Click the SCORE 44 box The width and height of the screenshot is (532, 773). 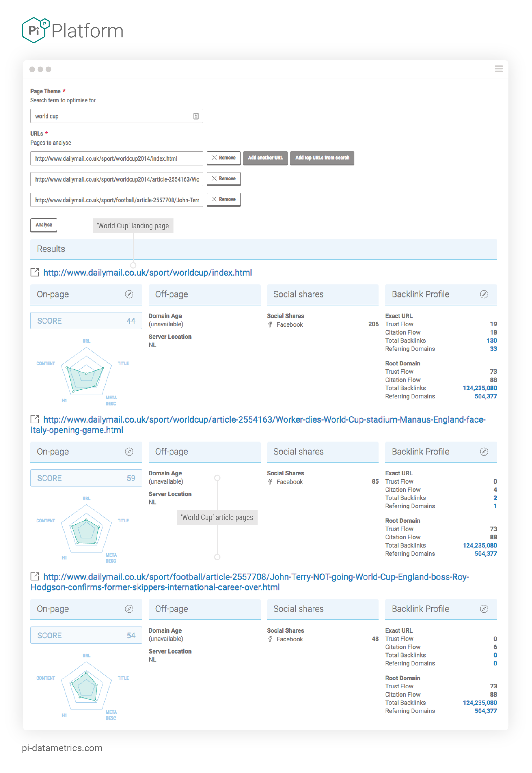[x=86, y=321]
